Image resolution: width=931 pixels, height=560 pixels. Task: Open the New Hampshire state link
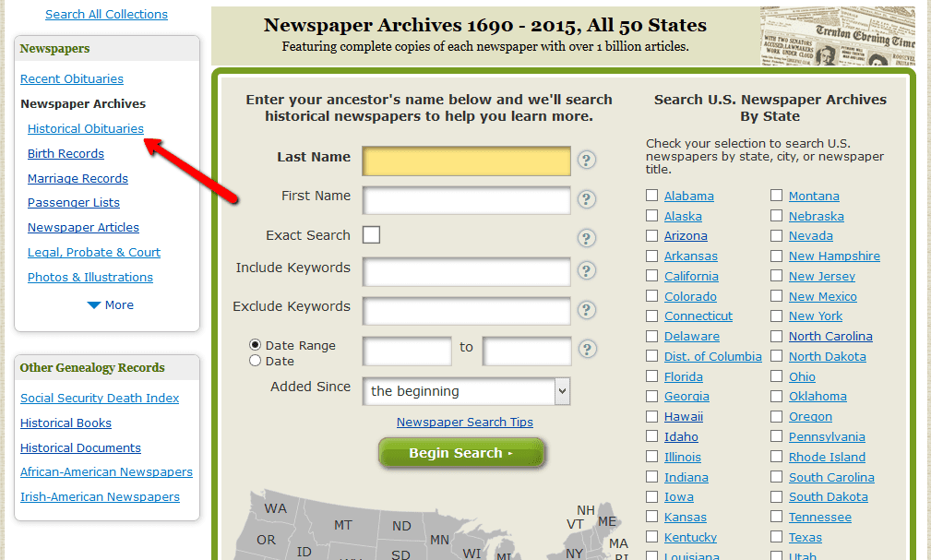click(834, 256)
